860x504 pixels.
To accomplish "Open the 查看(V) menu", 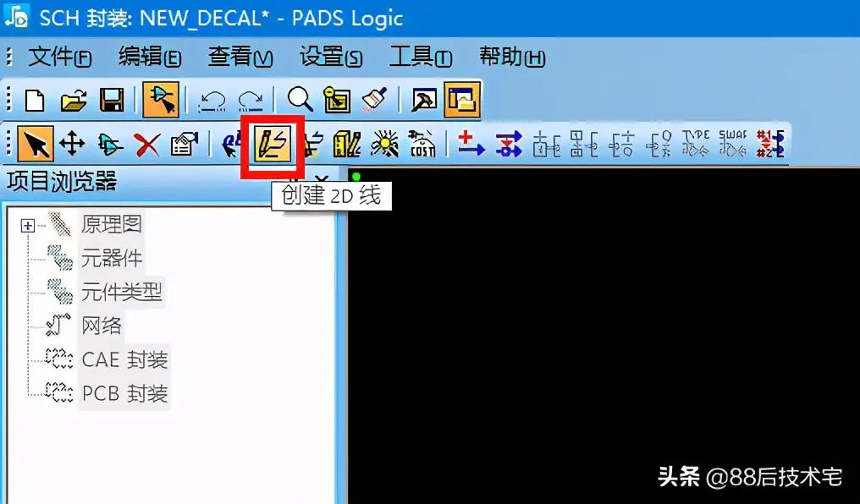I will click(240, 57).
